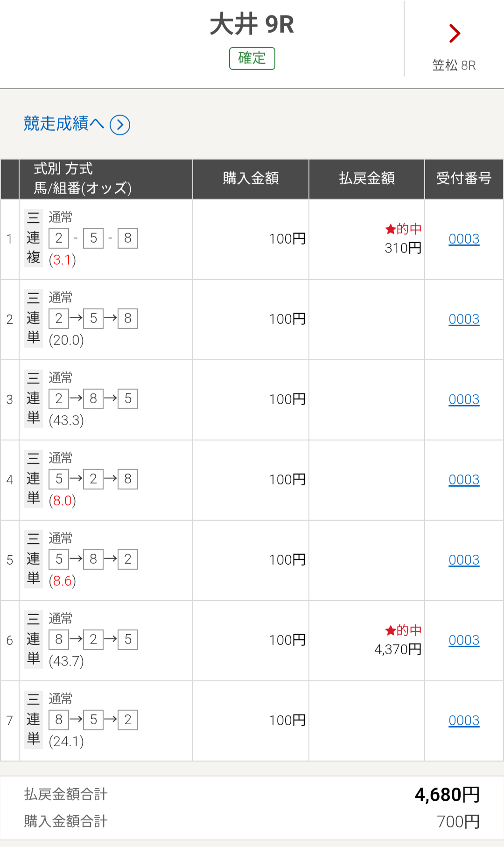This screenshot has height=847, width=504.
Task: Open receipt number 0003 in row 2
Action: click(x=464, y=319)
